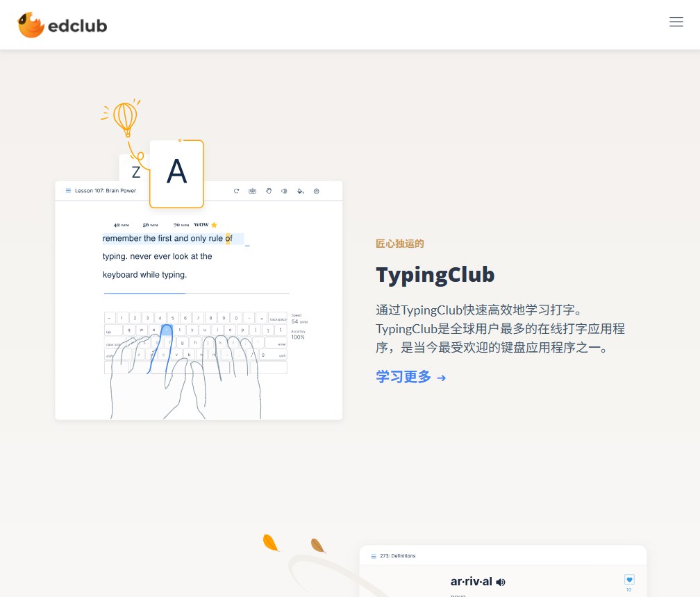Viewport: 700px width, 597px height.
Task: Click the text 'remember the first and only rule of'
Action: coord(167,238)
